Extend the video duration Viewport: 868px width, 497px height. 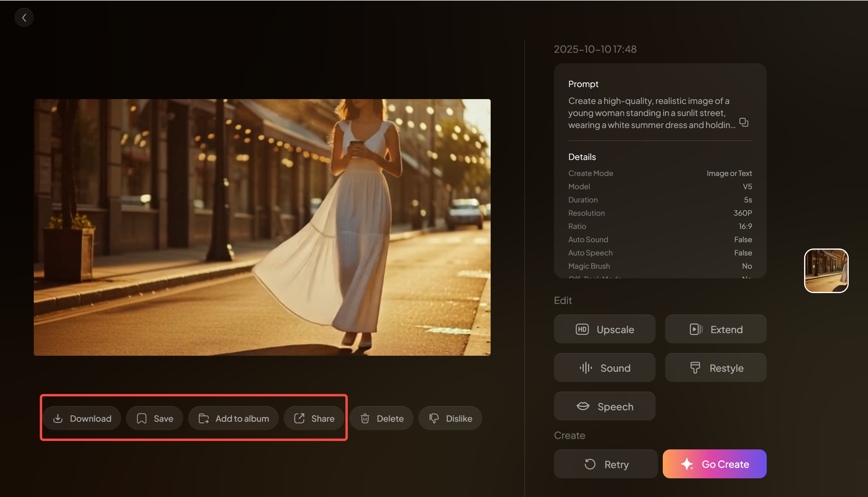(x=715, y=329)
